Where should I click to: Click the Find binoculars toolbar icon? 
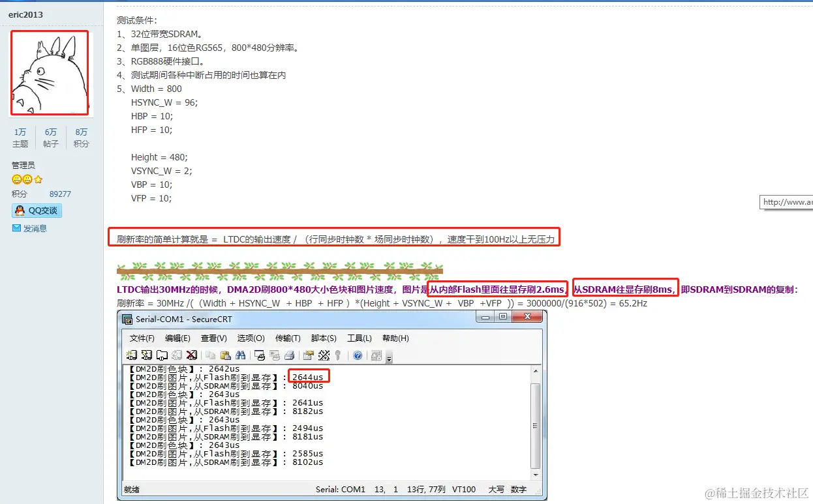tap(240, 355)
